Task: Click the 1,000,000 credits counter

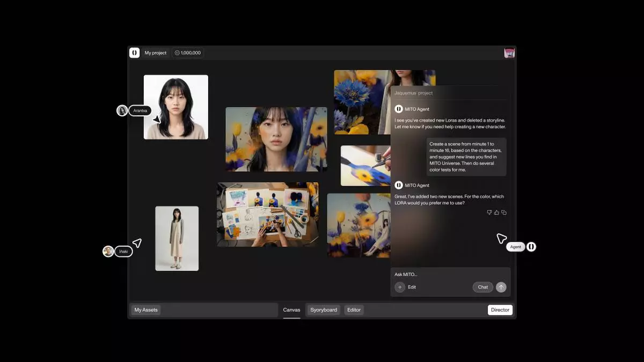Action: pos(188,53)
